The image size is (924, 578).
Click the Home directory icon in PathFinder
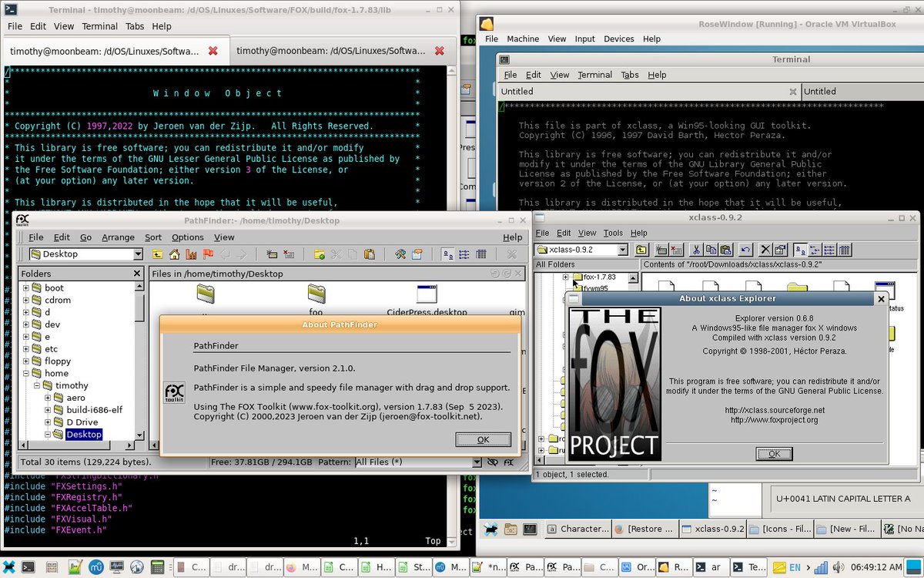click(x=175, y=254)
